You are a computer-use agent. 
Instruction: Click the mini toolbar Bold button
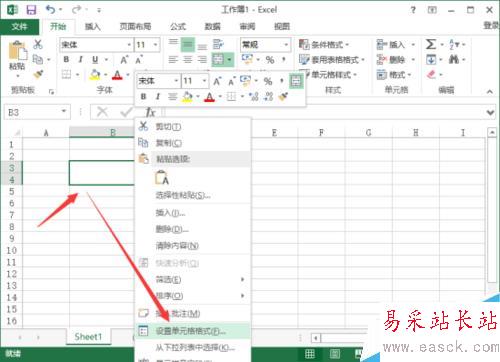coord(143,97)
